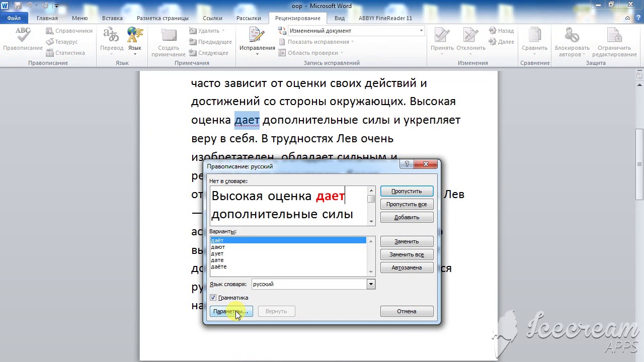Screen dimensions: 644x362
Task: Click Заменить button
Action: point(407,241)
